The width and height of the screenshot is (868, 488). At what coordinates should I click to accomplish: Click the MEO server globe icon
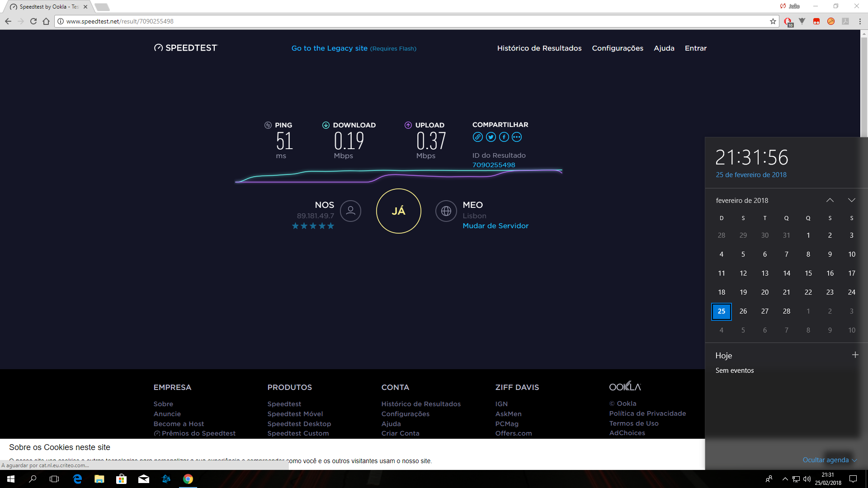point(446,211)
